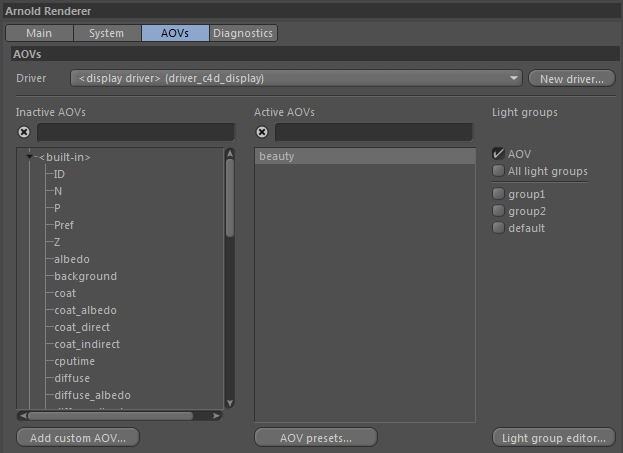623x453 pixels.
Task: Select the Pref AOV entry
Action: [64, 225]
